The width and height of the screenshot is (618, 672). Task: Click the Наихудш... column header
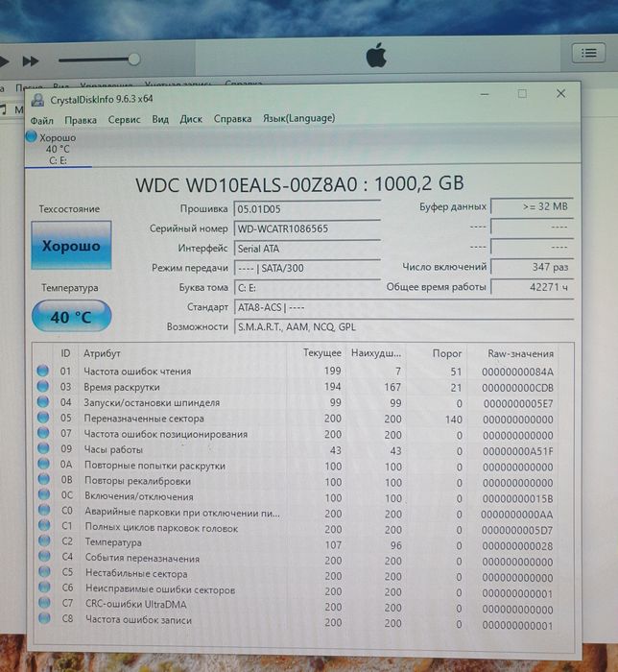point(376,353)
